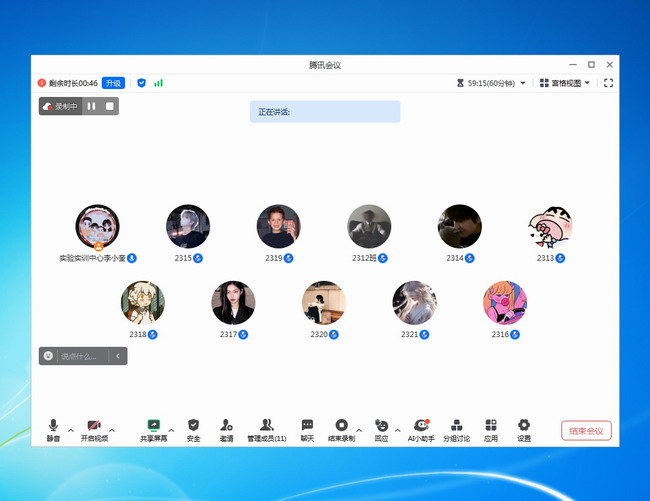Click the 升级 upgrade button
The width and height of the screenshot is (650, 501).
114,83
